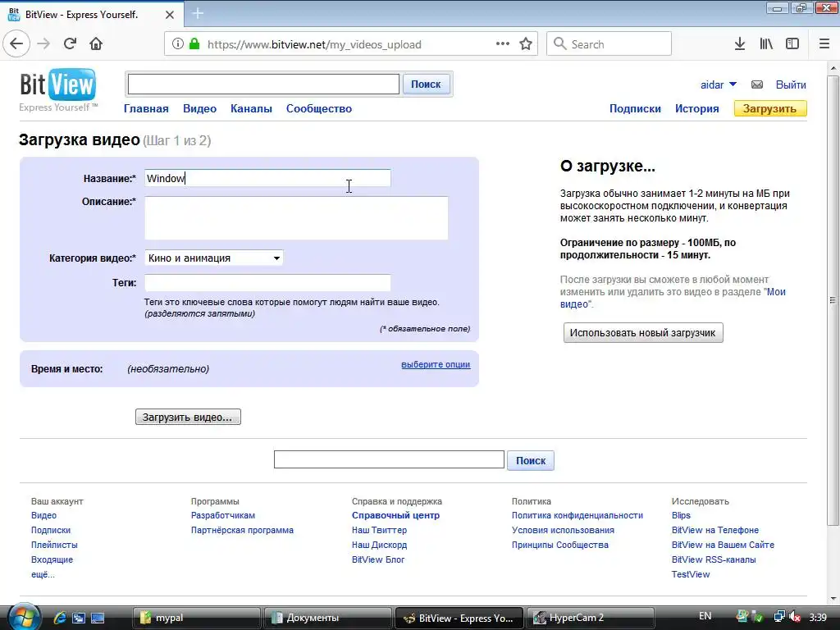This screenshot has width=840, height=630.
Task: Open Blips footer link
Action: [681, 515]
